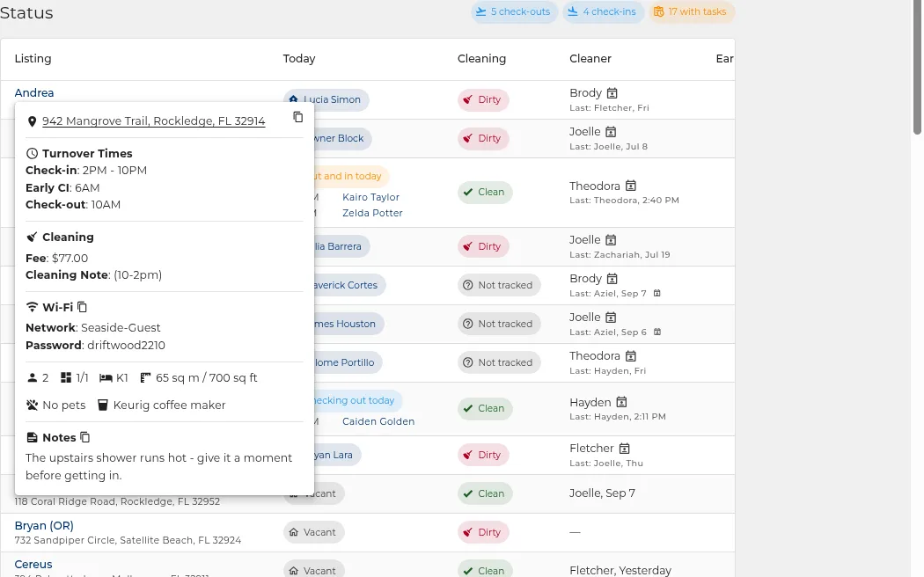924x577 pixels.
Task: Open calendar icon next to Fletcher cleaner
Action: (x=625, y=449)
